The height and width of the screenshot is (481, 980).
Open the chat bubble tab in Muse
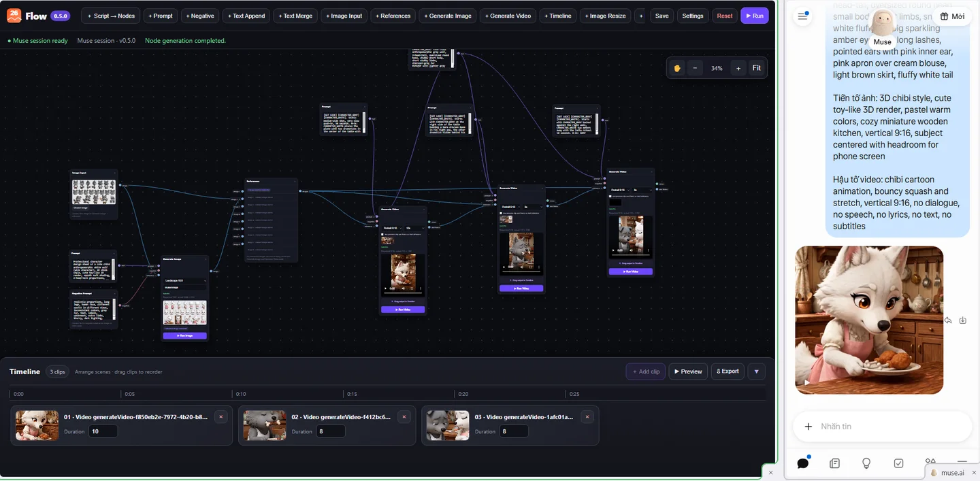click(x=803, y=463)
